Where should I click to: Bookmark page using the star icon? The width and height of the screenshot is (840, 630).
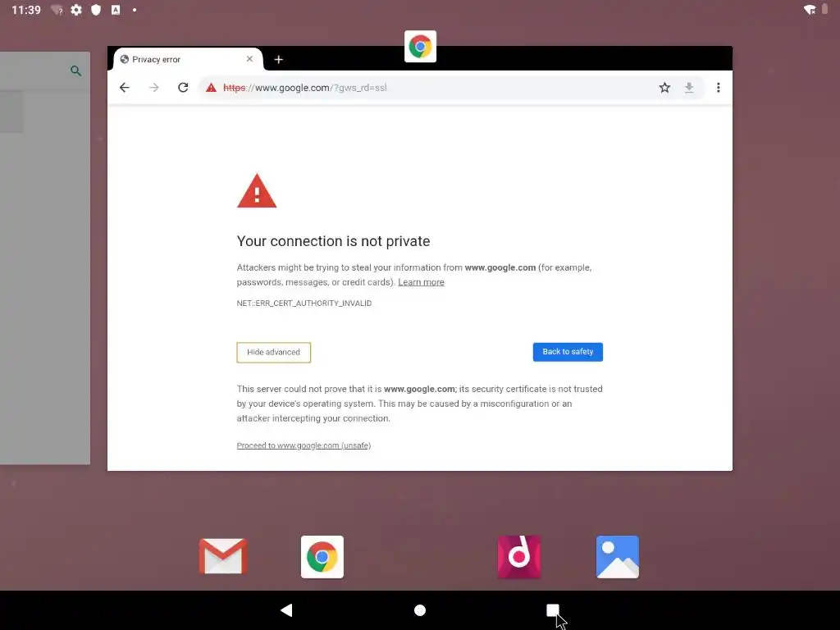tap(664, 87)
